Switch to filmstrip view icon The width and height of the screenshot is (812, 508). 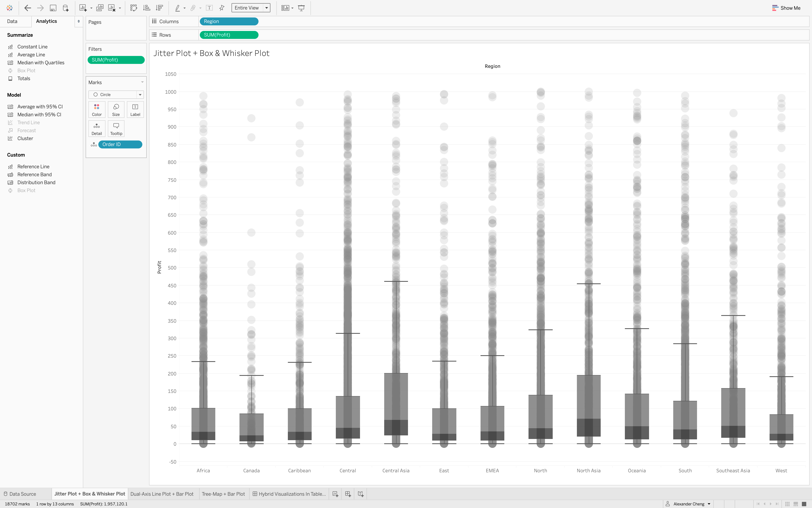coord(796,504)
